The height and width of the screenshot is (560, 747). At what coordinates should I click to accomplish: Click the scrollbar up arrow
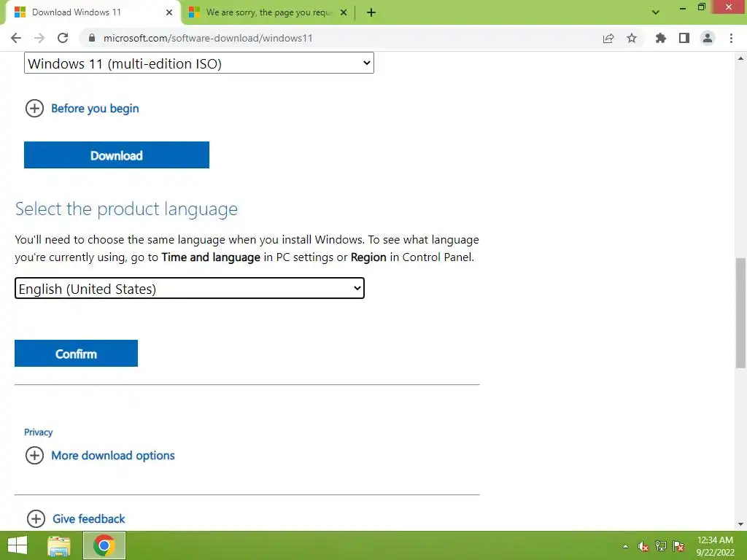[x=740, y=58]
